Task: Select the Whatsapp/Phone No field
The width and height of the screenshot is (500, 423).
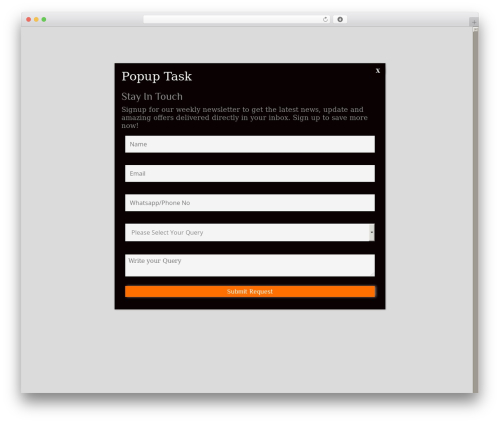Action: pyautogui.click(x=250, y=203)
